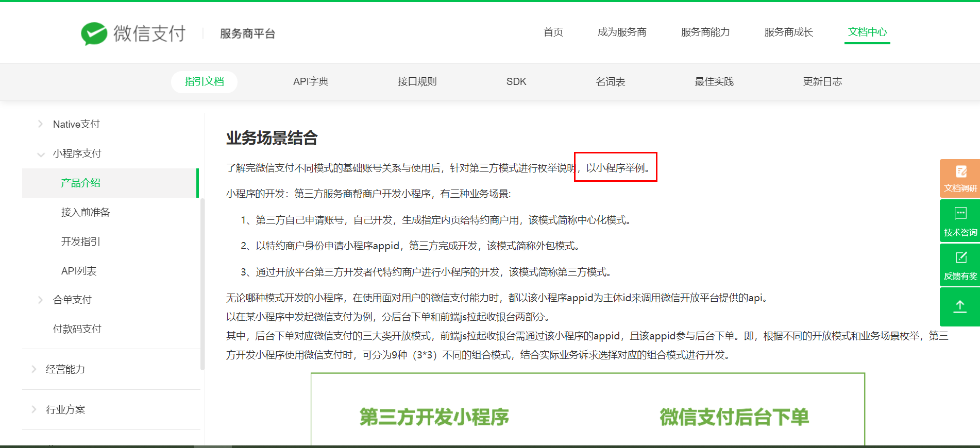
Task: Select 文档中心 navigation item
Action: [x=868, y=32]
